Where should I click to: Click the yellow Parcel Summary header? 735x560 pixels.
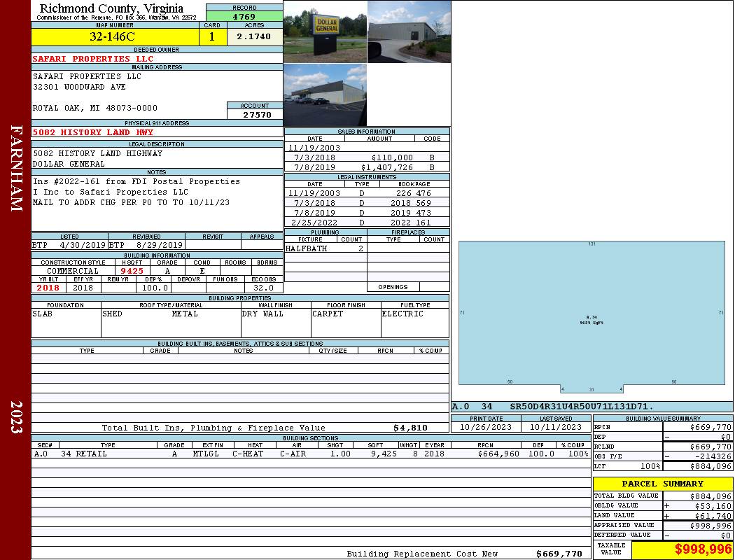(662, 484)
